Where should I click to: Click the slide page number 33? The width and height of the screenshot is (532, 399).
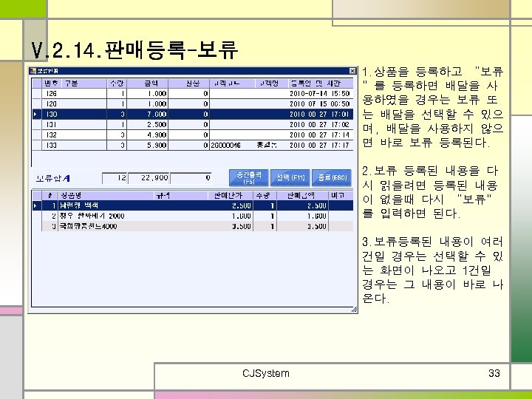click(494, 373)
